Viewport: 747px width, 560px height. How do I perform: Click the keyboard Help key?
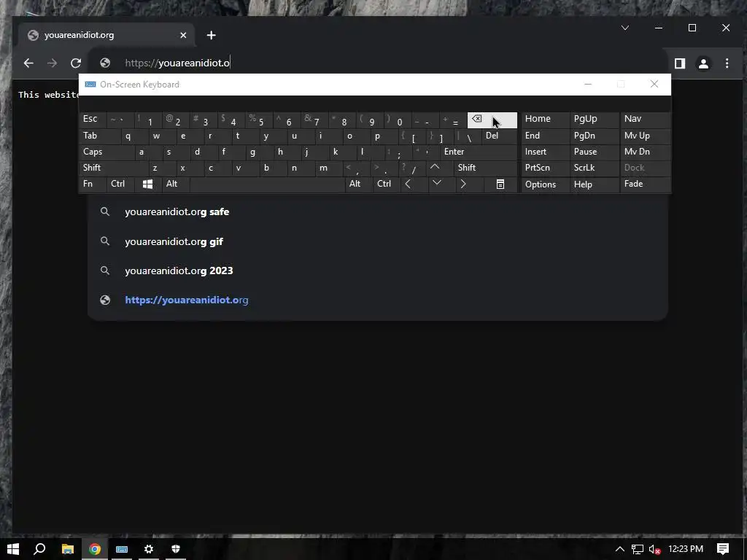coord(594,184)
